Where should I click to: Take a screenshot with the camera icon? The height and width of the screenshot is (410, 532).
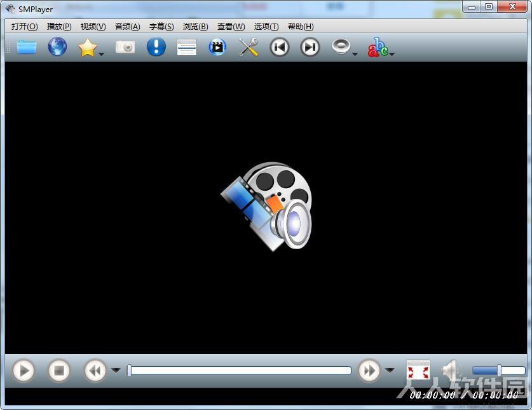pyautogui.click(x=125, y=47)
